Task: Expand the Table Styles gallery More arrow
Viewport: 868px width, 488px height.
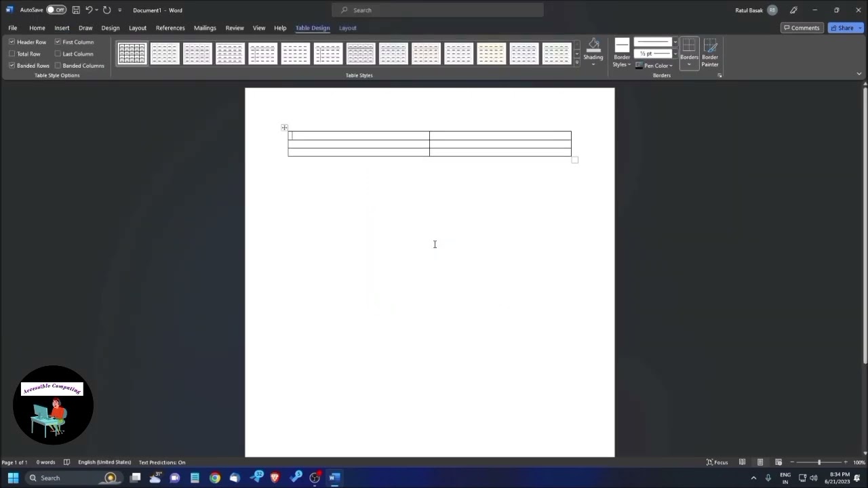Action: click(577, 62)
